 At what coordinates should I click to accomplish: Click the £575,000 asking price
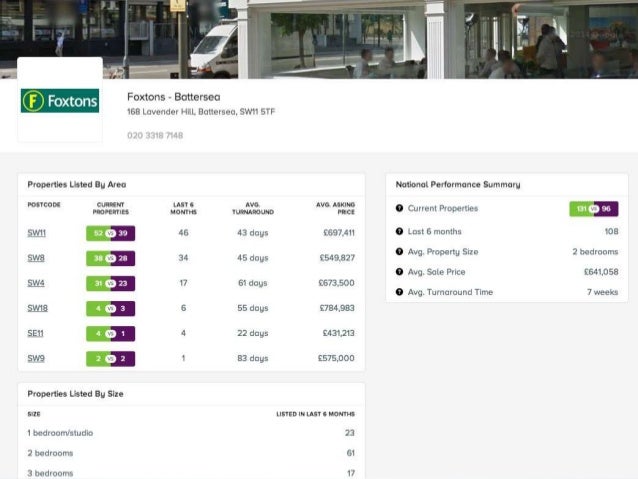tap(336, 358)
